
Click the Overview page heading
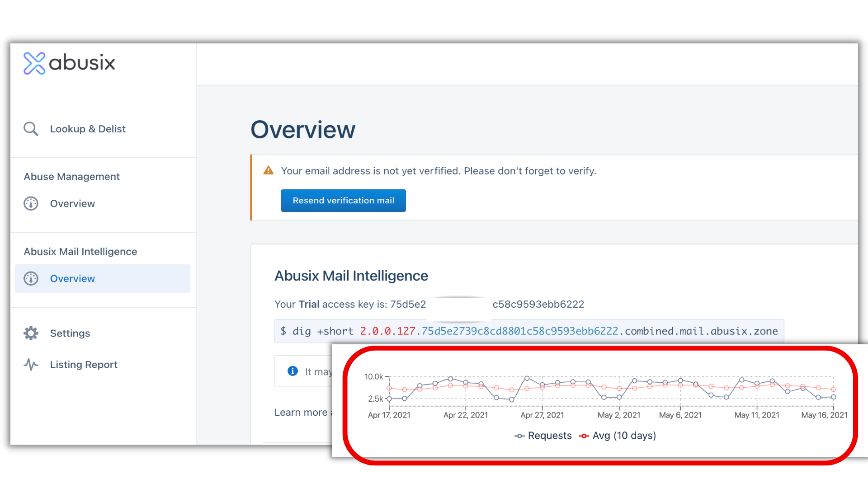click(x=303, y=130)
